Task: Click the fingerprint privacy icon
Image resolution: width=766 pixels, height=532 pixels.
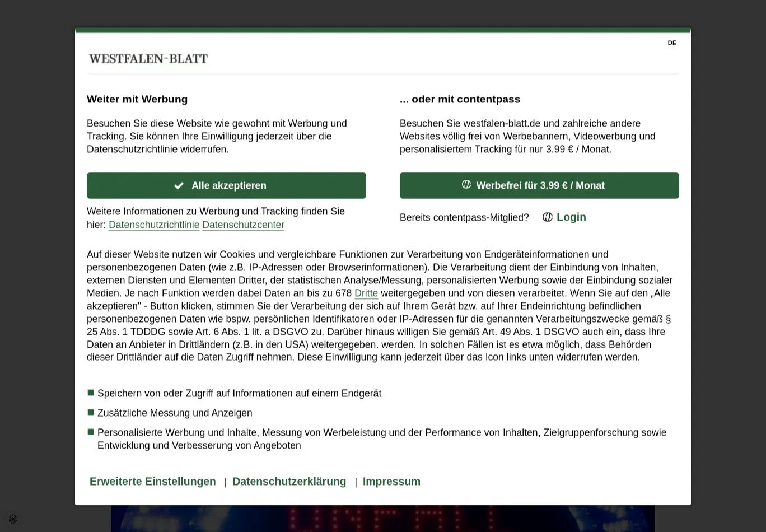Action: pos(13,520)
